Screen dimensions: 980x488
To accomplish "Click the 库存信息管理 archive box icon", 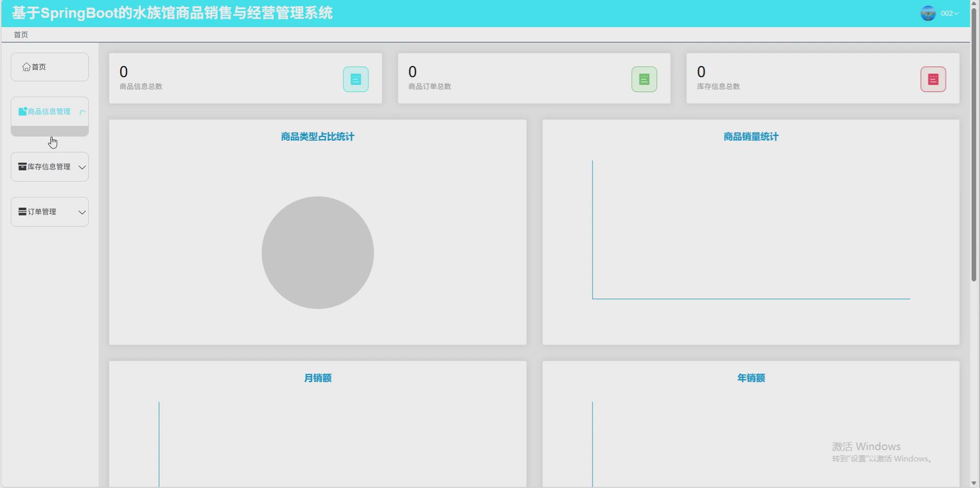I will point(22,166).
